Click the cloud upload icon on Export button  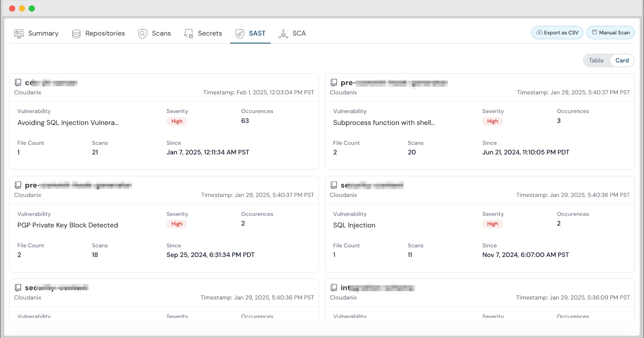pos(540,32)
